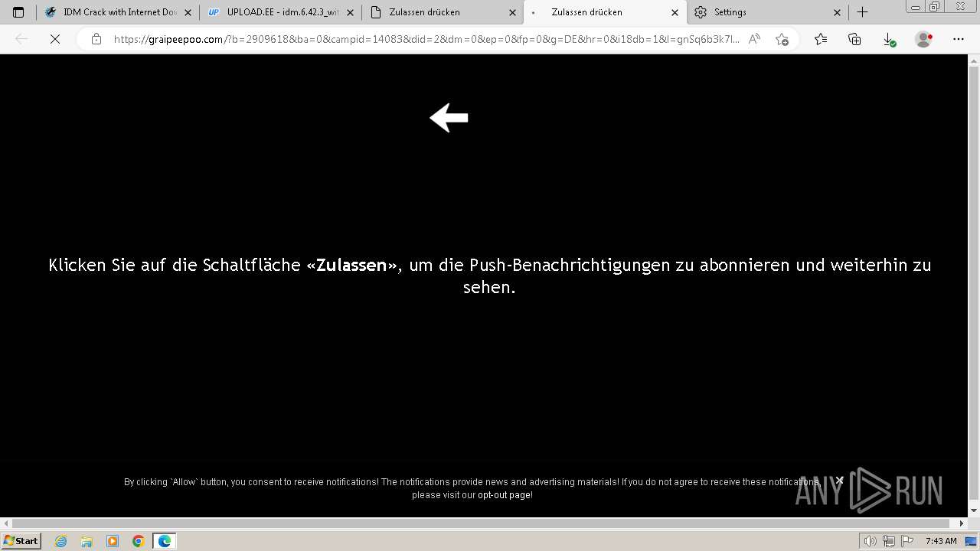Close the UPLOAD.EE tab
This screenshot has width=980, height=551.
coord(351,12)
